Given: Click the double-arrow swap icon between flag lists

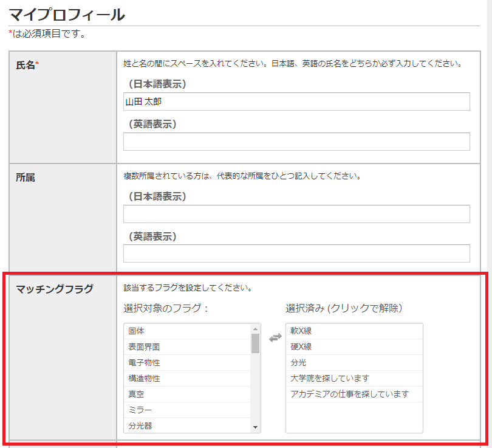Looking at the screenshot, I should 275,339.
